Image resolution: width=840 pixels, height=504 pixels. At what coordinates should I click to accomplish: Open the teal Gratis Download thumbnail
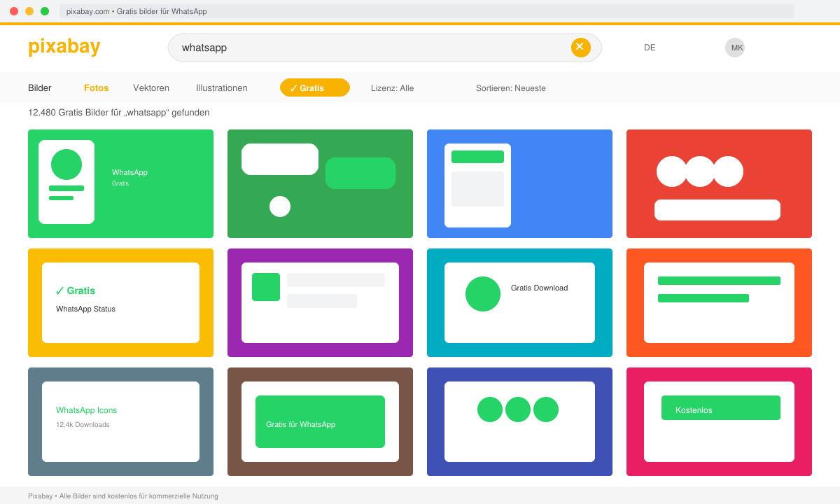[519, 302]
